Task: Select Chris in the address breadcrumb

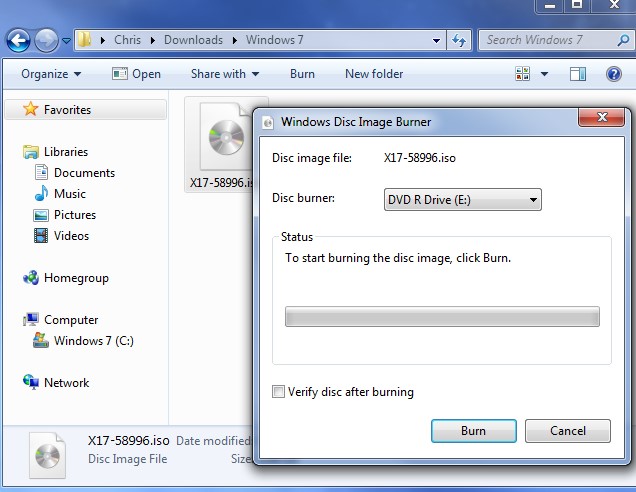Action: point(127,40)
